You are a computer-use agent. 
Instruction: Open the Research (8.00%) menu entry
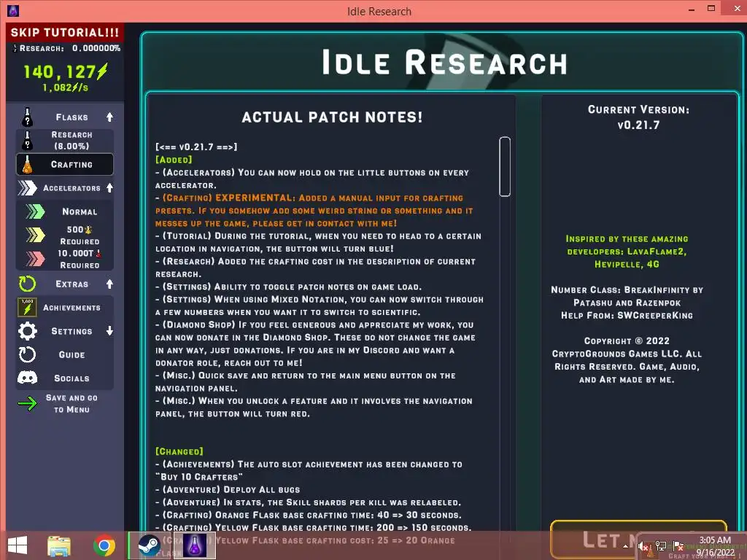pos(65,141)
